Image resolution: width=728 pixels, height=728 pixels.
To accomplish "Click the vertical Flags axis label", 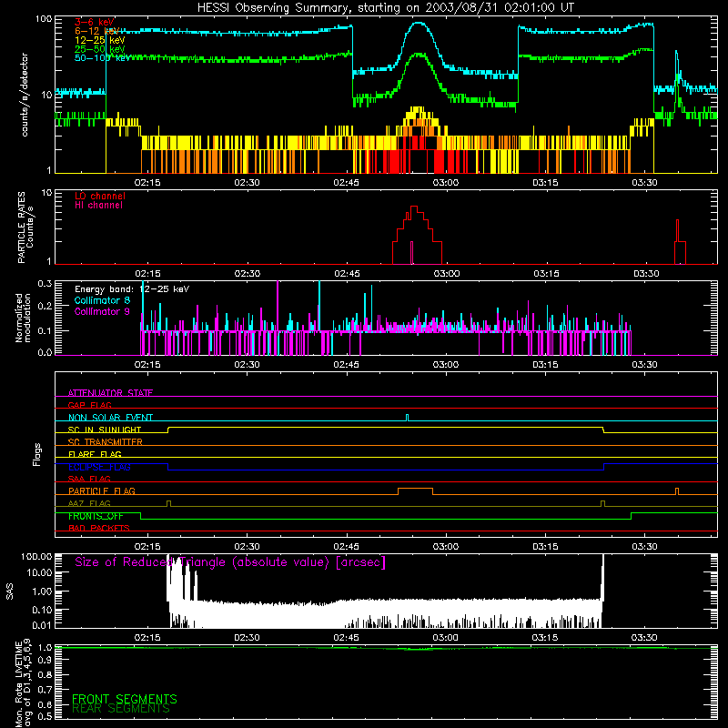I will point(36,454).
